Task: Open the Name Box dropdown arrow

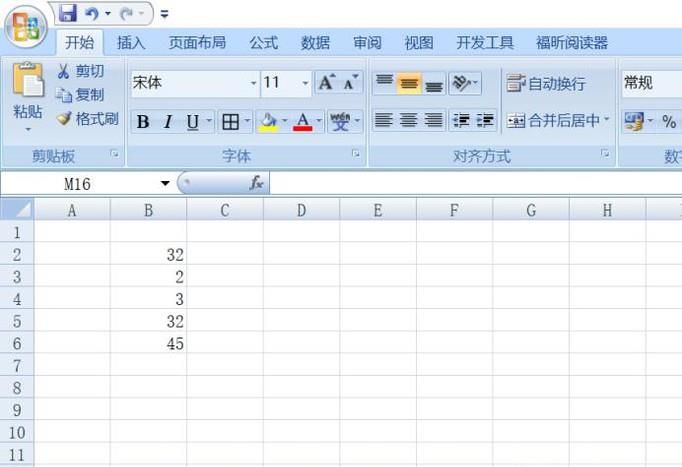Action: point(165,183)
